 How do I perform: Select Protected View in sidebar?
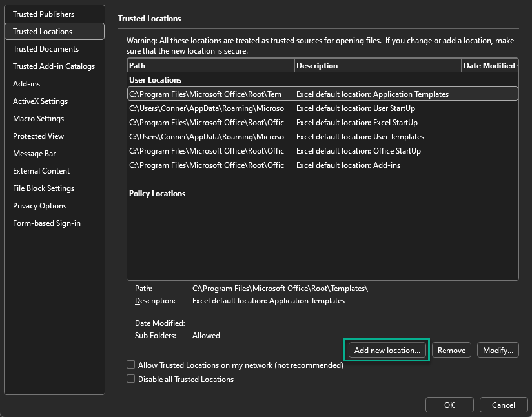(x=38, y=136)
